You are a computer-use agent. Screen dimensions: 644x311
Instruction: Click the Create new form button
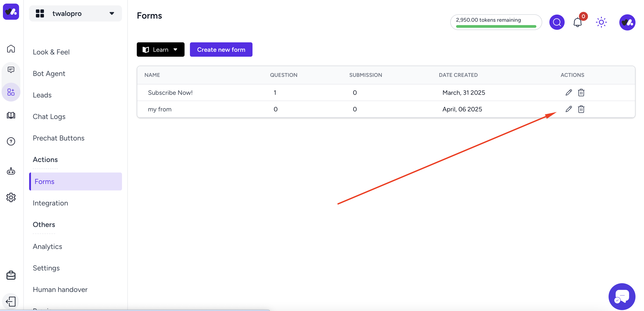click(x=221, y=50)
